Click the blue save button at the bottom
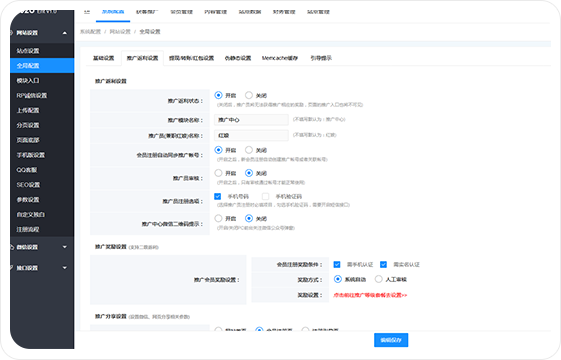This screenshot has height=360, width=561. pos(391,340)
